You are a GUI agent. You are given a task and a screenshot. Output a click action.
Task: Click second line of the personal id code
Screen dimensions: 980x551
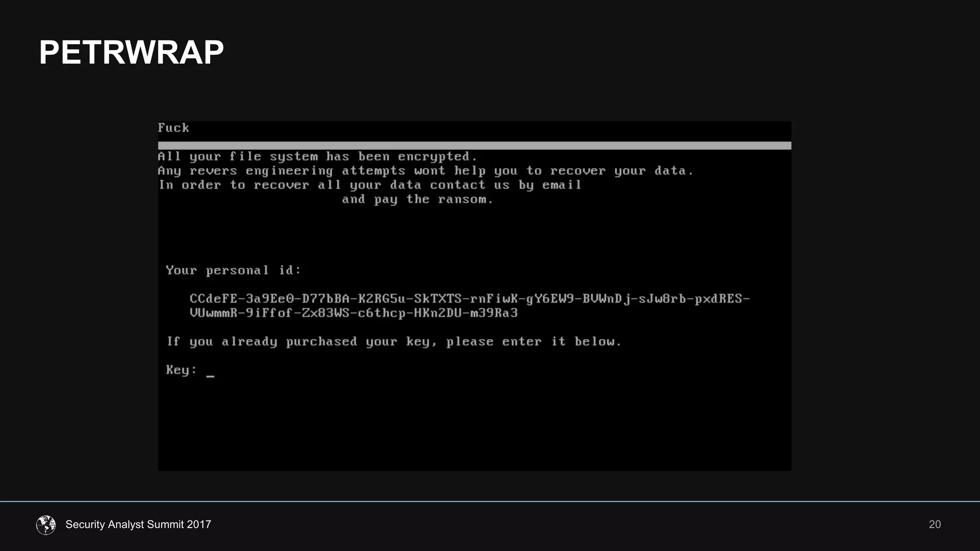353,313
